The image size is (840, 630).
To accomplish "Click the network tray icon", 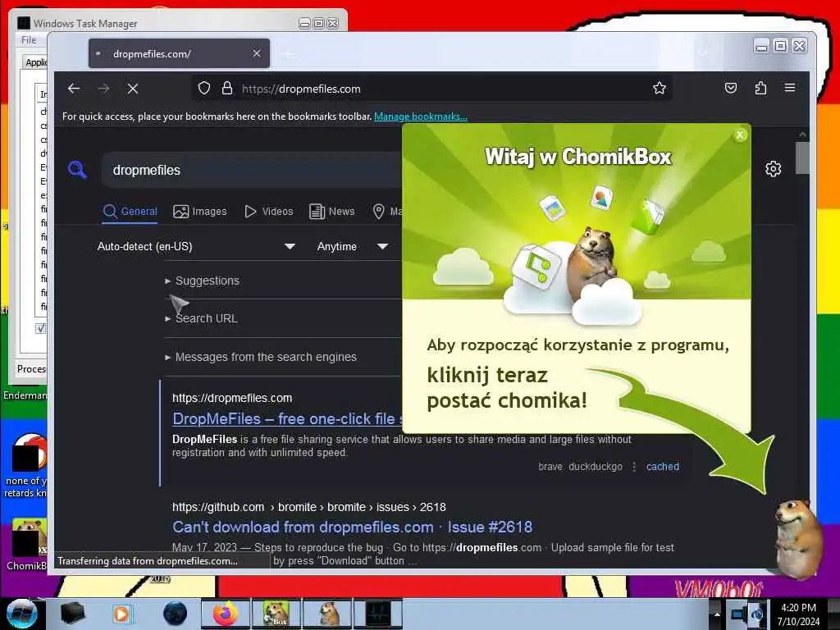I will [x=740, y=614].
